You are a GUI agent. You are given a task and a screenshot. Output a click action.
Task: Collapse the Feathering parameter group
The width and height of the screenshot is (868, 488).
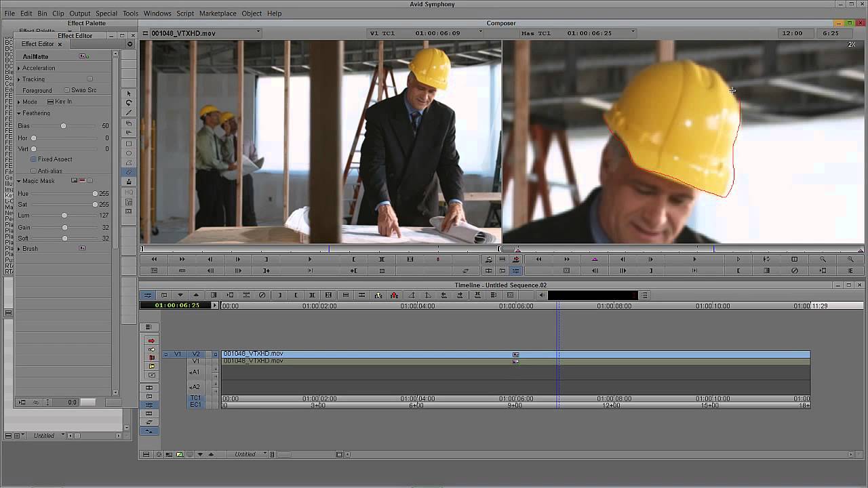[18, 113]
